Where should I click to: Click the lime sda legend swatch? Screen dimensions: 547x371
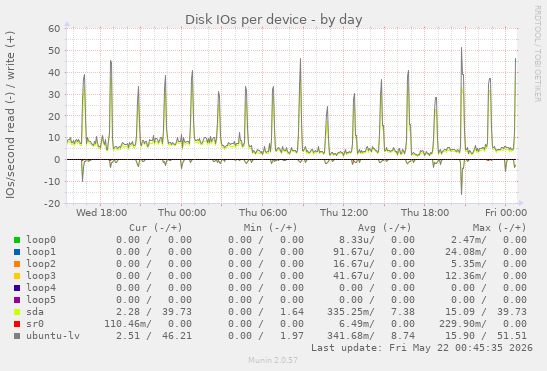pyautogui.click(x=17, y=312)
